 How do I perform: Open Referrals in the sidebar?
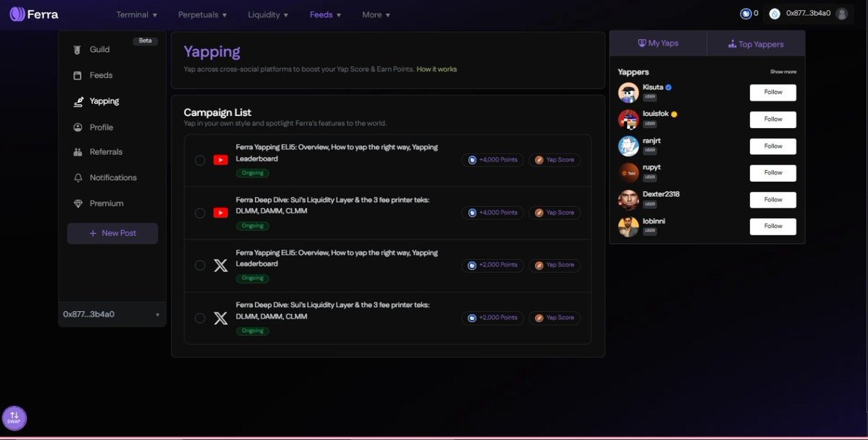106,152
